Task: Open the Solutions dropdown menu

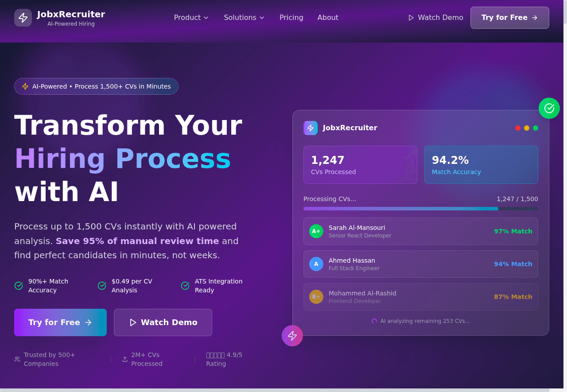Action: pos(244,18)
